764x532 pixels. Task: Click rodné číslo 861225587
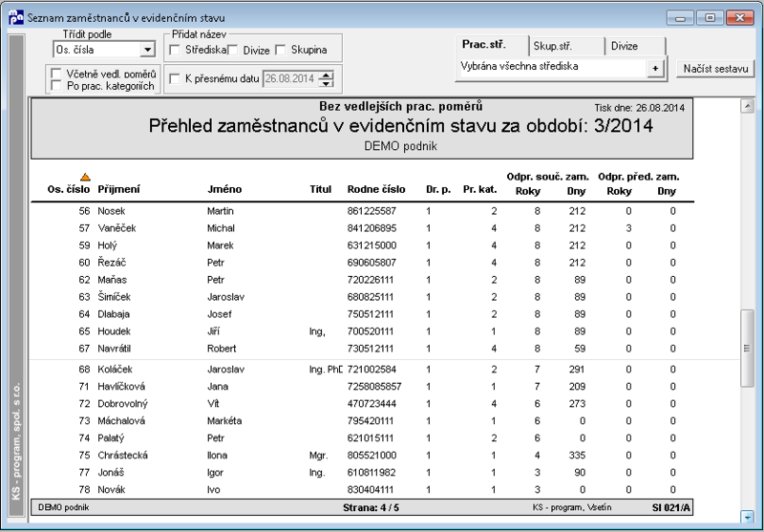click(x=371, y=211)
